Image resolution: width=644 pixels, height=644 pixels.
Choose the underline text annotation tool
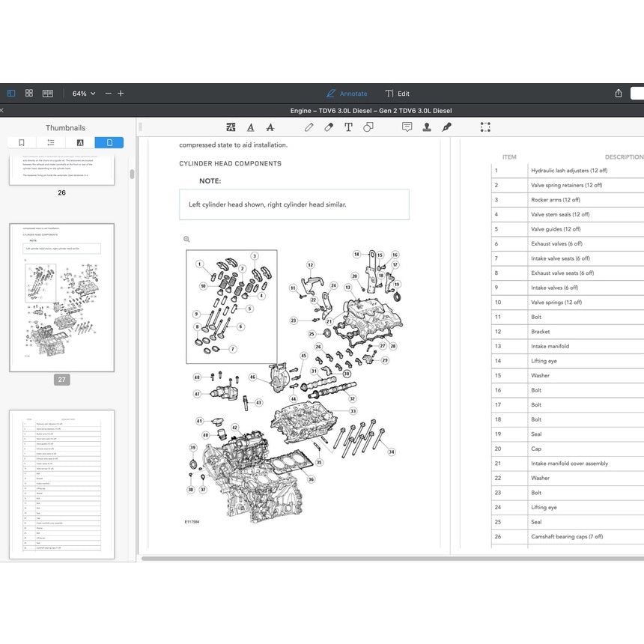coord(250,127)
